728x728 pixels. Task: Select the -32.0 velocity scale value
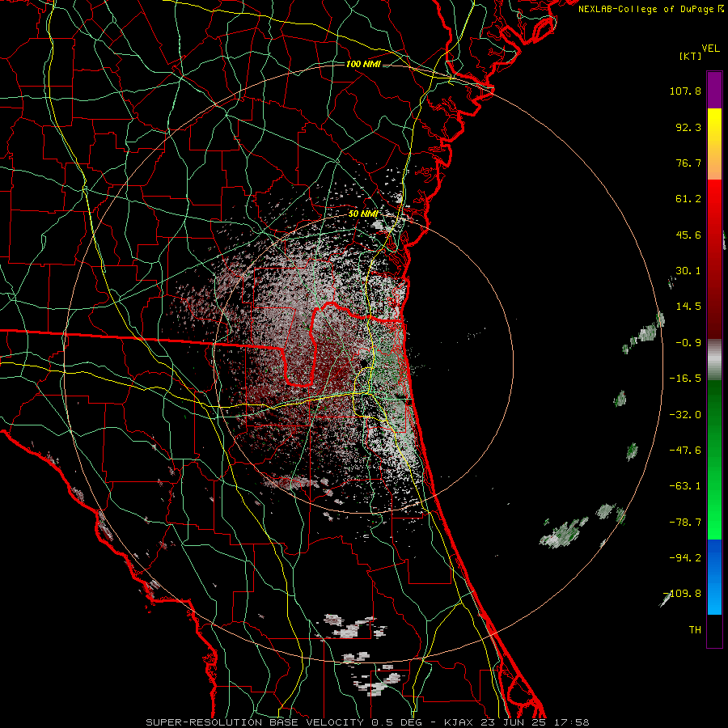[685, 415]
